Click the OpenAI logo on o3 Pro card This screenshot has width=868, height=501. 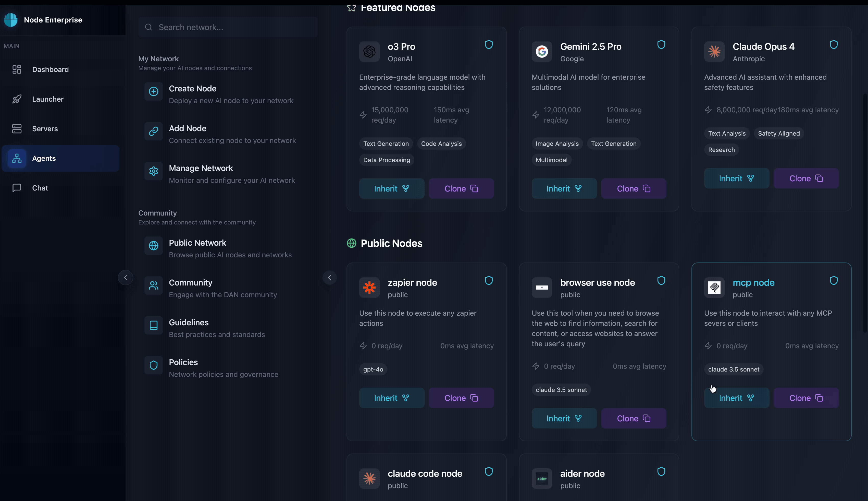(x=369, y=52)
